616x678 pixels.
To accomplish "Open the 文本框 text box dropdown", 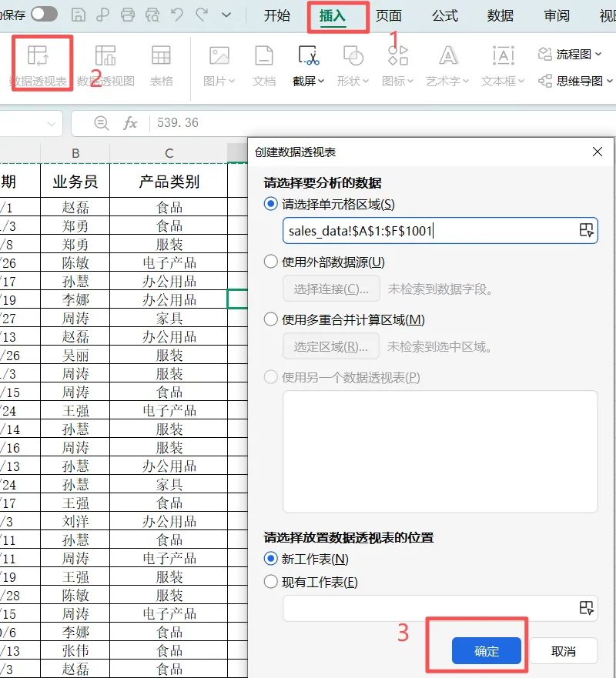I will (x=503, y=65).
